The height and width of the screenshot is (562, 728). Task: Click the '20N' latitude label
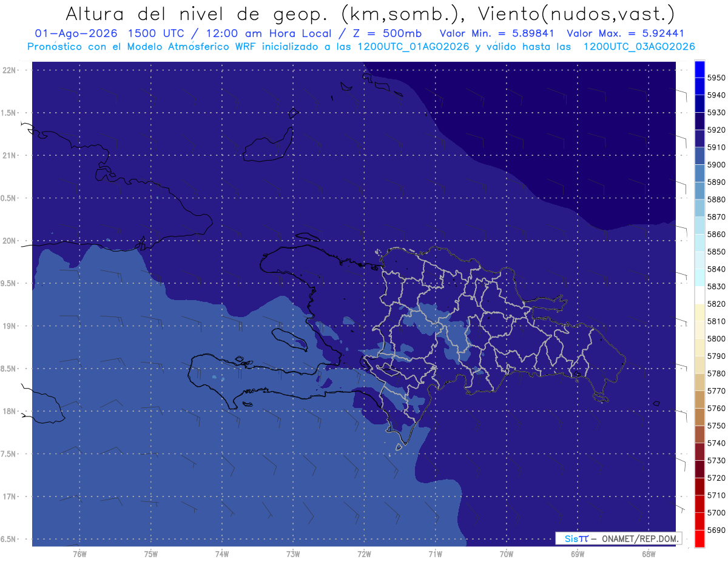(x=8, y=241)
